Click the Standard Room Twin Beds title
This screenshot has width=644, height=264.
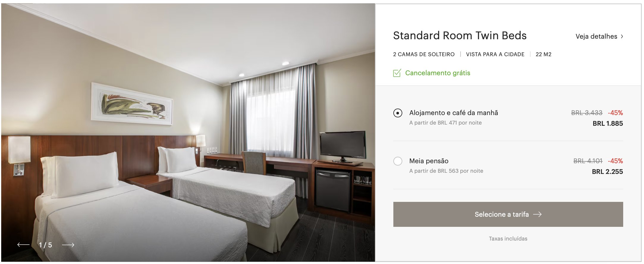460,35
